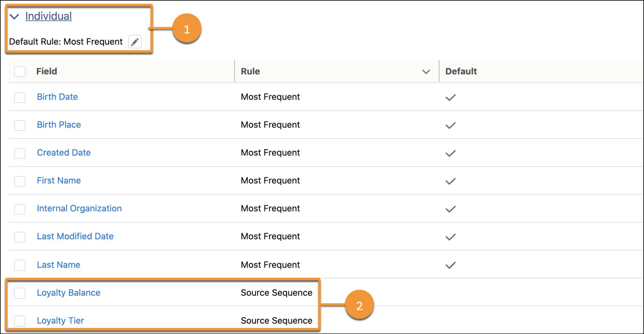Screen dimensions: 644x334
Task: Tick the select-all checkbox in header
Action: (x=20, y=72)
